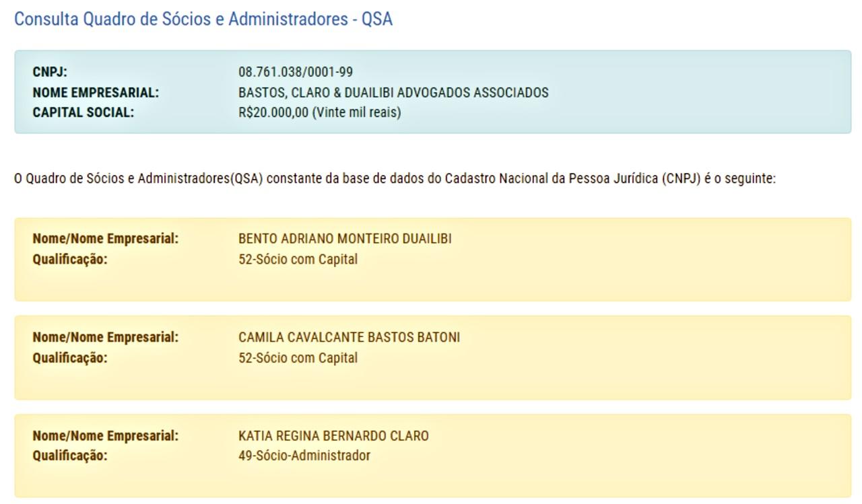The width and height of the screenshot is (862, 504).
Task: Click the CAPITAL SOCIAL label
Action: (84, 113)
